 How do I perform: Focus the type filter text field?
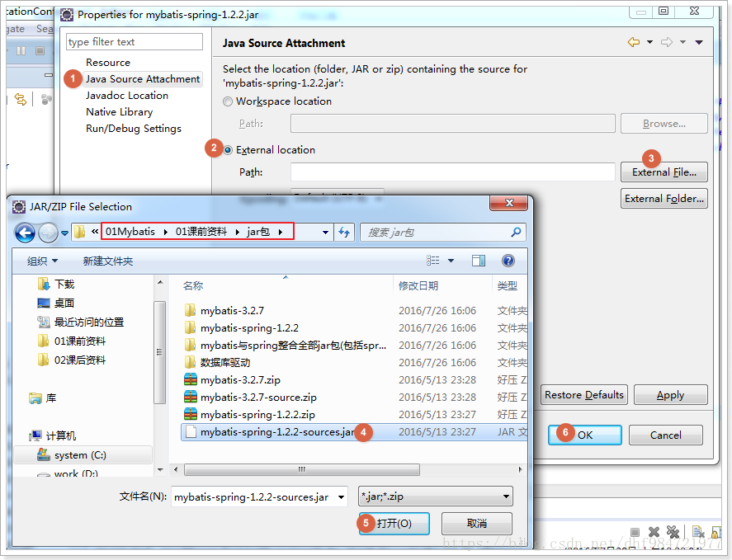coord(135,42)
